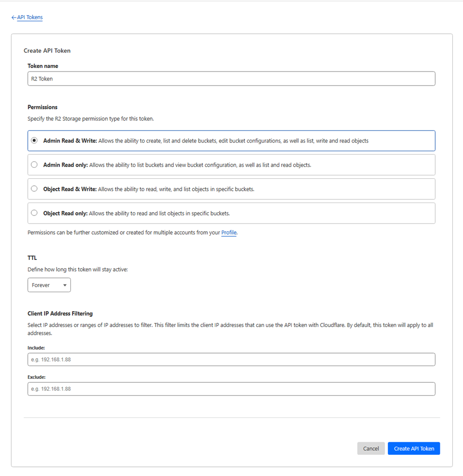Click the bold Admin Read & Write label
The image size is (463, 476).
click(x=70, y=141)
